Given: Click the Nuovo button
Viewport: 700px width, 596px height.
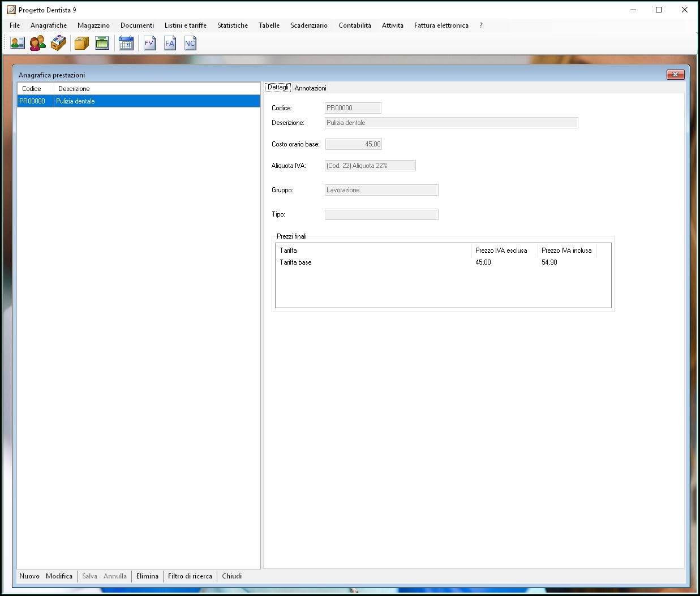Looking at the screenshot, I should 29,576.
